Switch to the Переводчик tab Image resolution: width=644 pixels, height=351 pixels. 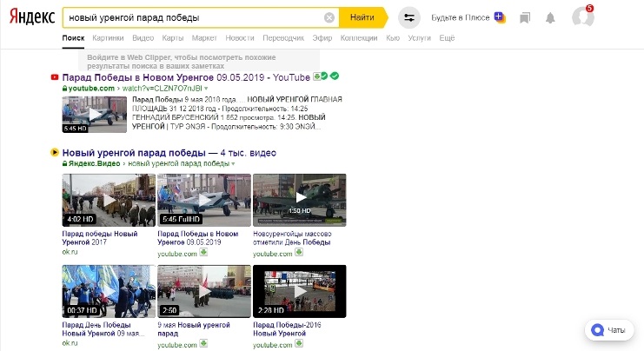pyautogui.click(x=283, y=37)
